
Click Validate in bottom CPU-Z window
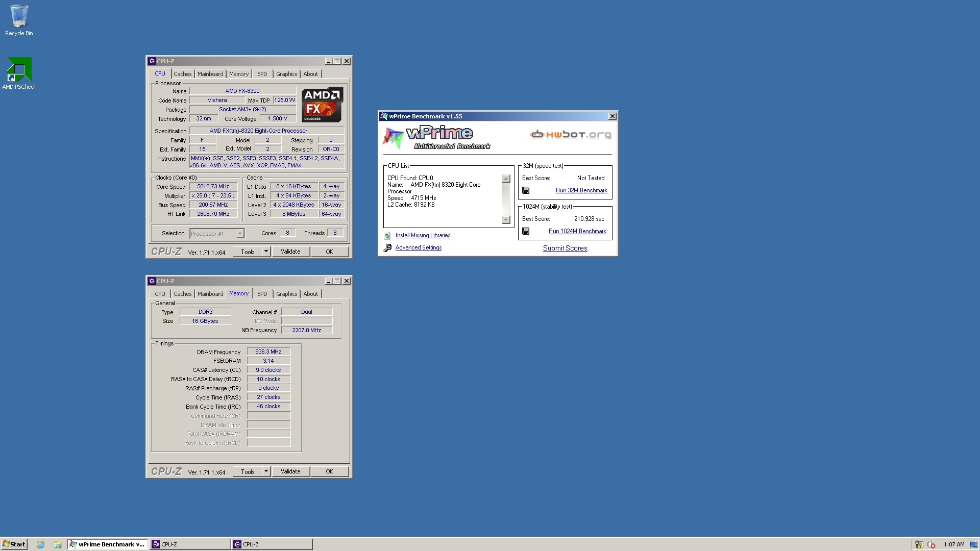(290, 471)
